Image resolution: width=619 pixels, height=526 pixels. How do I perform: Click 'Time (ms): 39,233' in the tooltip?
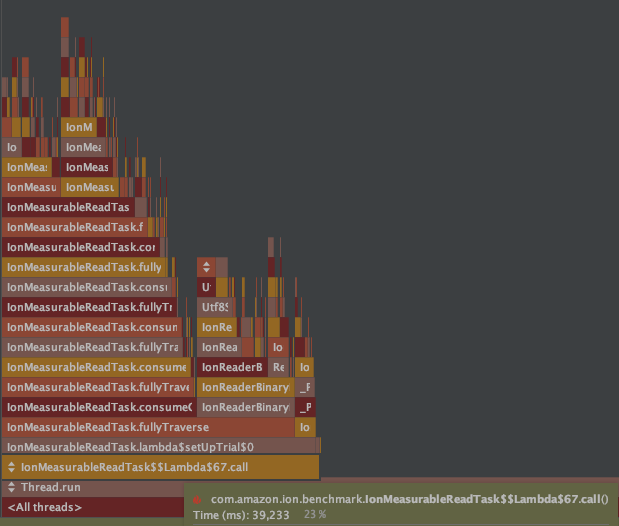241,515
